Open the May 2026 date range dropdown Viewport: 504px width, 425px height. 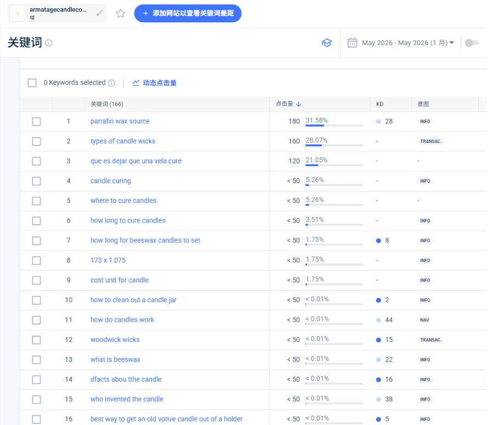408,43
